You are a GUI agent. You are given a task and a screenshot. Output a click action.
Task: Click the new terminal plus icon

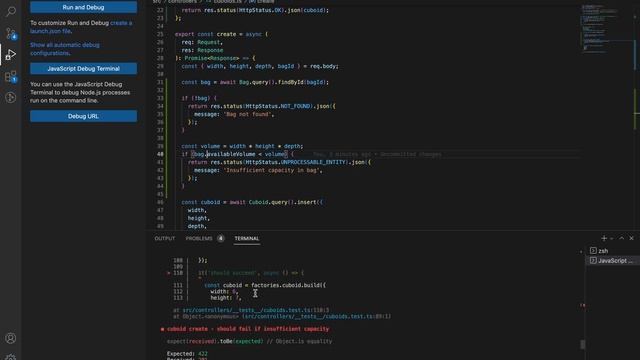pos(604,238)
